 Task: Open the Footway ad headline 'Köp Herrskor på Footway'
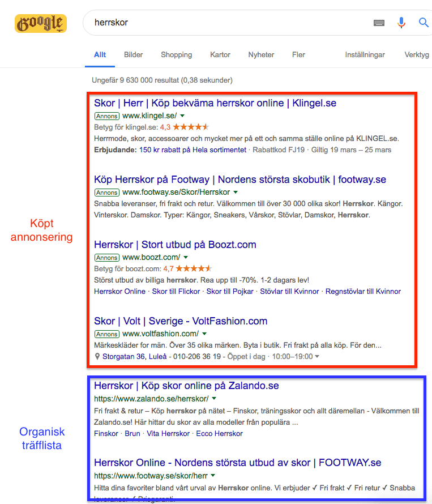pyautogui.click(x=240, y=180)
